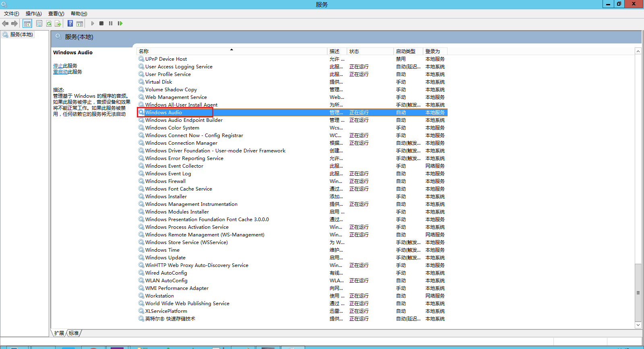The width and height of the screenshot is (644, 349).
Task: Select the Windows Time service icon
Action: [x=141, y=250]
